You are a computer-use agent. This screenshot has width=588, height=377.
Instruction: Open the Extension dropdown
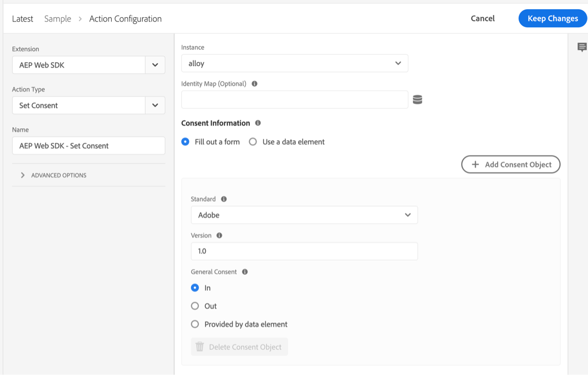pyautogui.click(x=154, y=65)
